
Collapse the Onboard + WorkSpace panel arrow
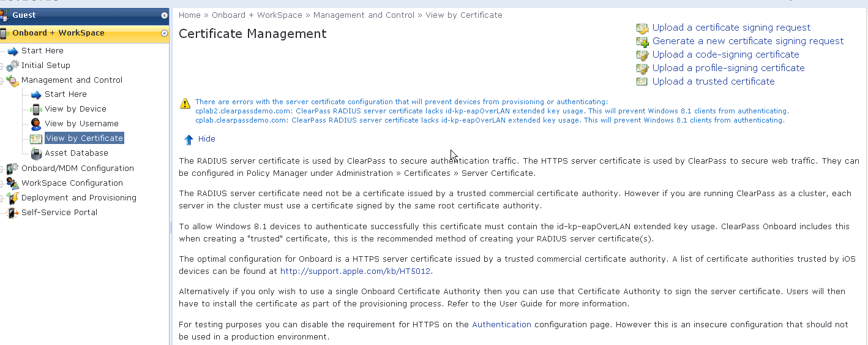tap(164, 33)
